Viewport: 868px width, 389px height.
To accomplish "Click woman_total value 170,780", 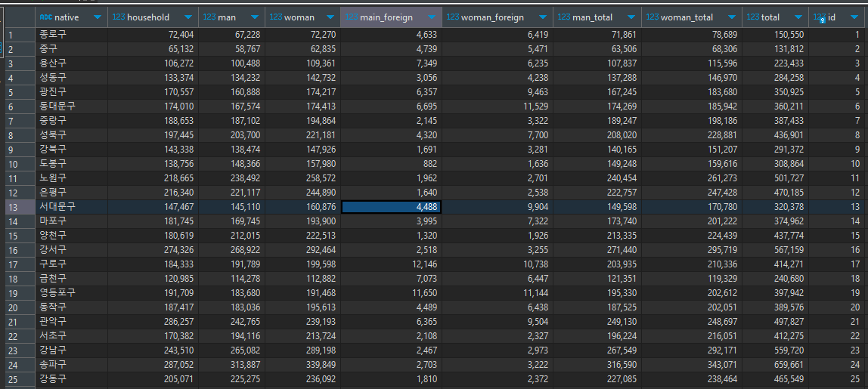I will click(x=692, y=206).
